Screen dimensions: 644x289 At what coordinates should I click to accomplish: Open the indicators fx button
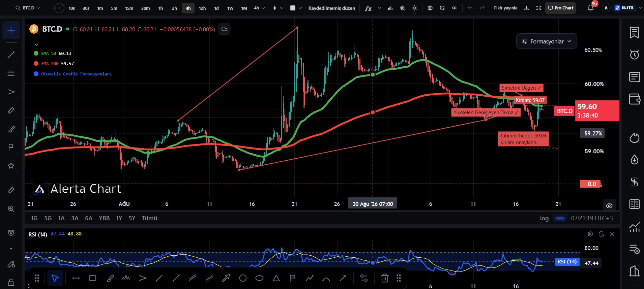pyautogui.click(x=368, y=8)
